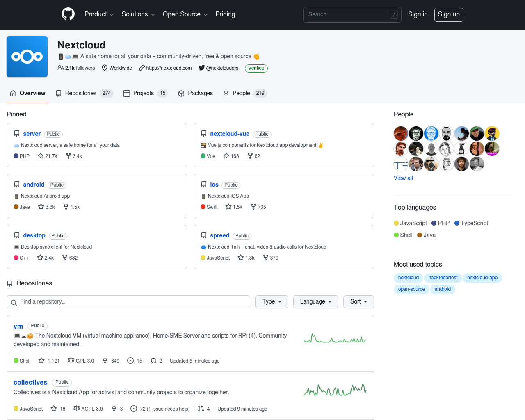Open the issues of vm repository (15)
Viewport: 525px width, 420px height.
point(135,361)
